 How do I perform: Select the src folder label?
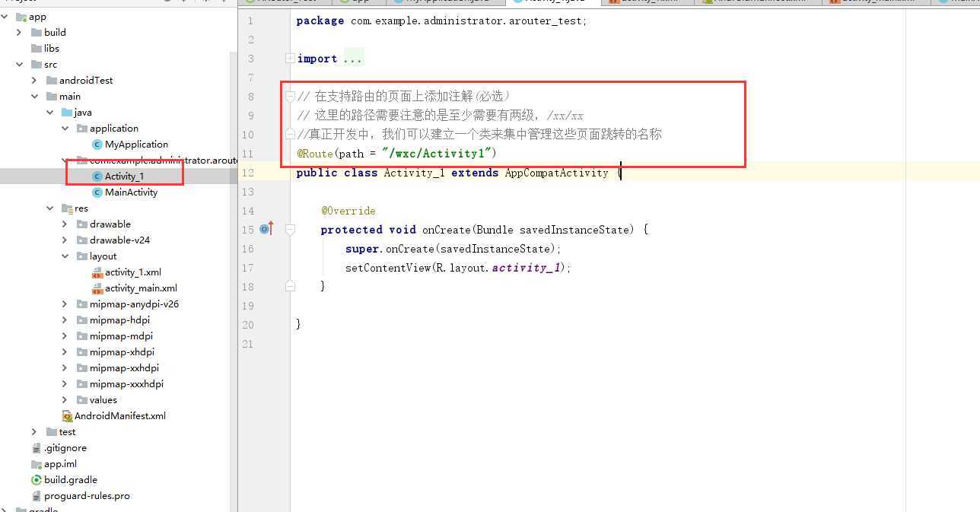50,65
